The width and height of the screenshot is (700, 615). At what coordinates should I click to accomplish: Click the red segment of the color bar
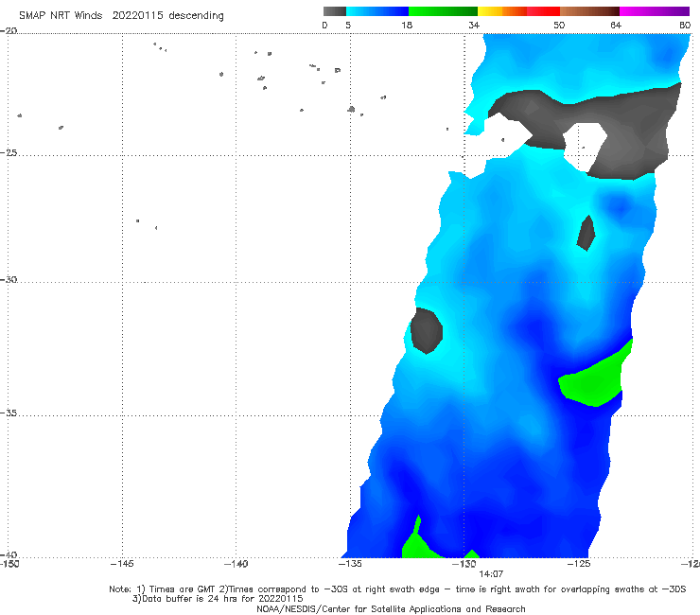(543, 11)
